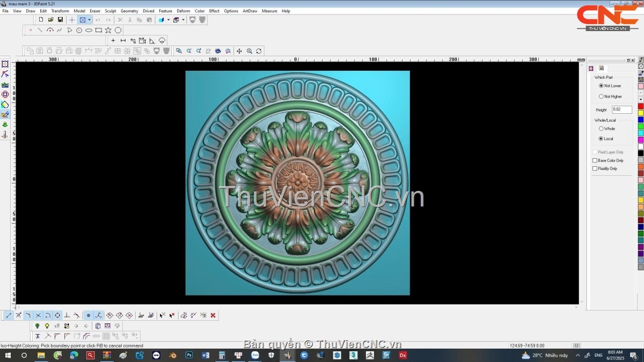
Task: Open the ArtDraw menu
Action: click(250, 11)
